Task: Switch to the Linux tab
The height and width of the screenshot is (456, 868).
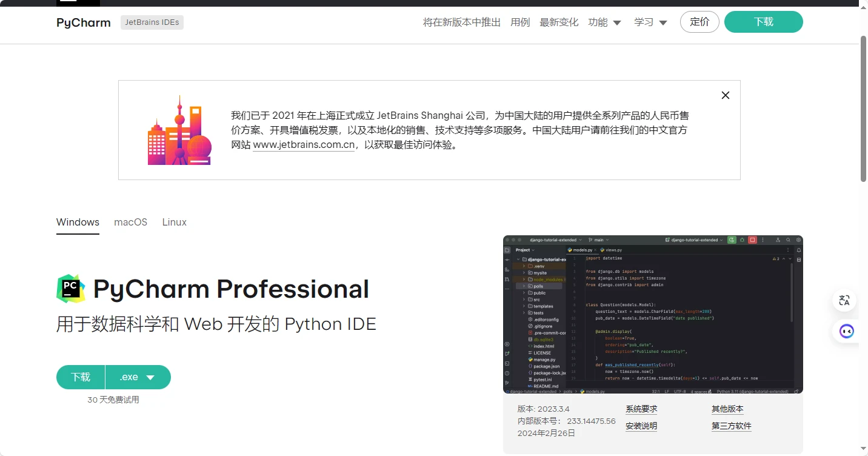Action: click(175, 222)
